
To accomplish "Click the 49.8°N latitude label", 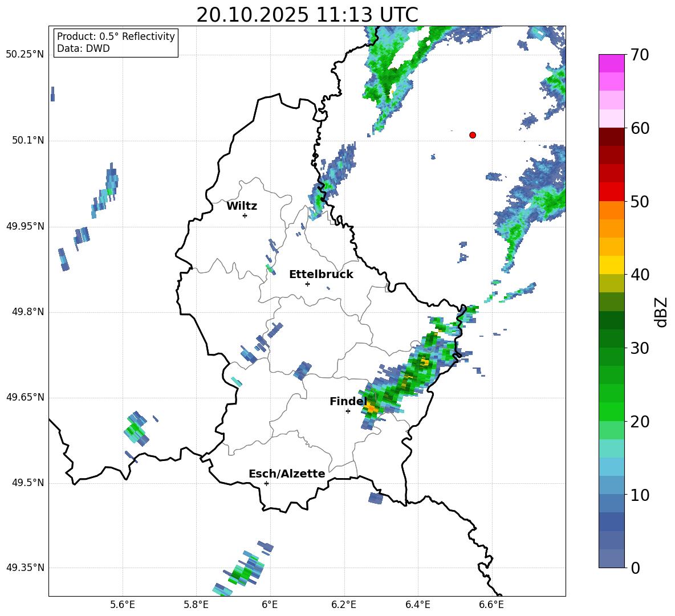I will pyautogui.click(x=27, y=312).
